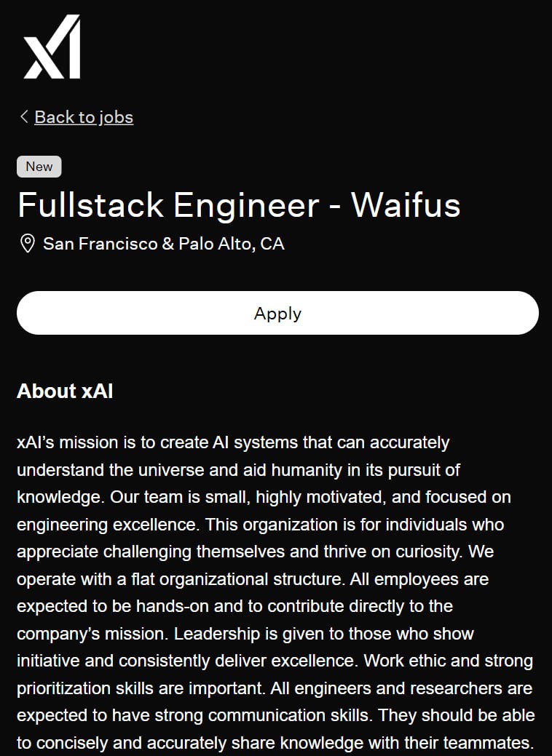Click the word Waifus in the title
552x756 pixels.
(x=406, y=205)
